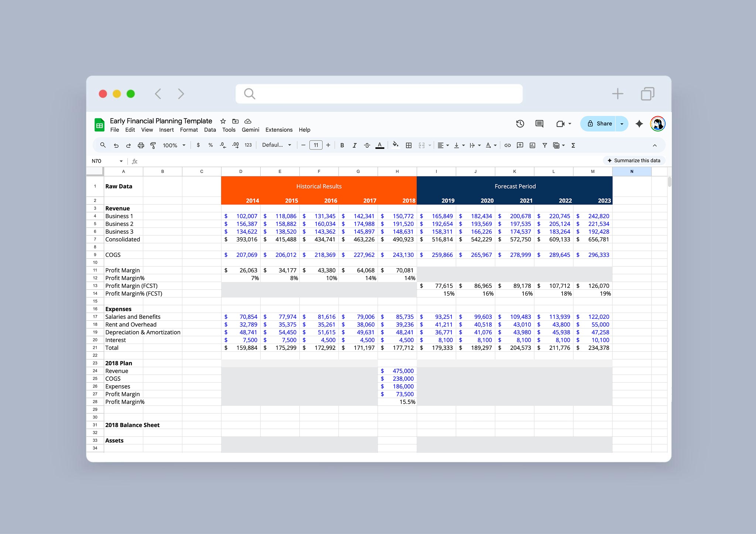
Task: Click the print icon
Action: coord(141,145)
